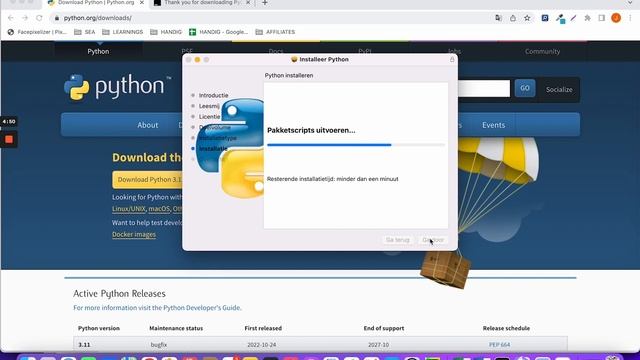This screenshot has width=640, height=360.
Task: Click the Ga door button in installer
Action: point(433,240)
